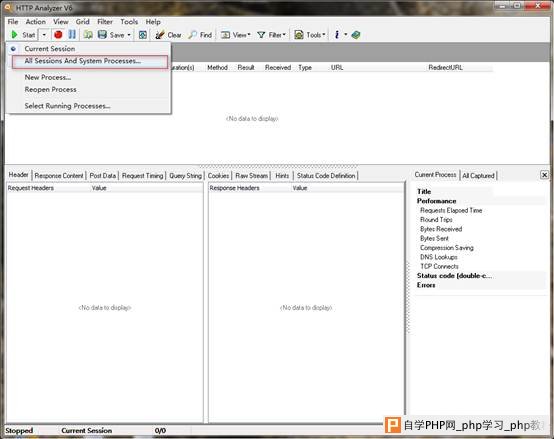Open the View toolbar dropdown

[235, 35]
